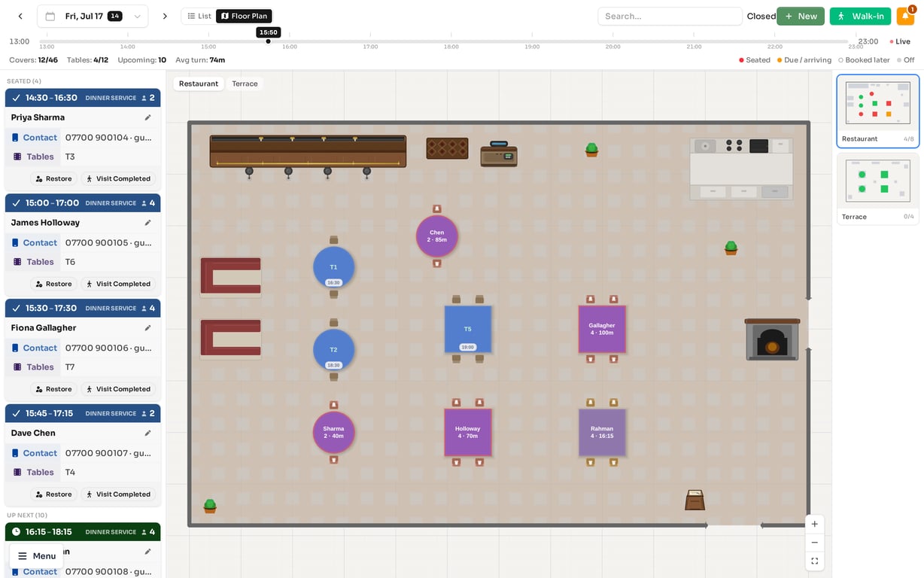924x578 pixels.
Task: Click the bar counter on floor plan
Action: [308, 151]
